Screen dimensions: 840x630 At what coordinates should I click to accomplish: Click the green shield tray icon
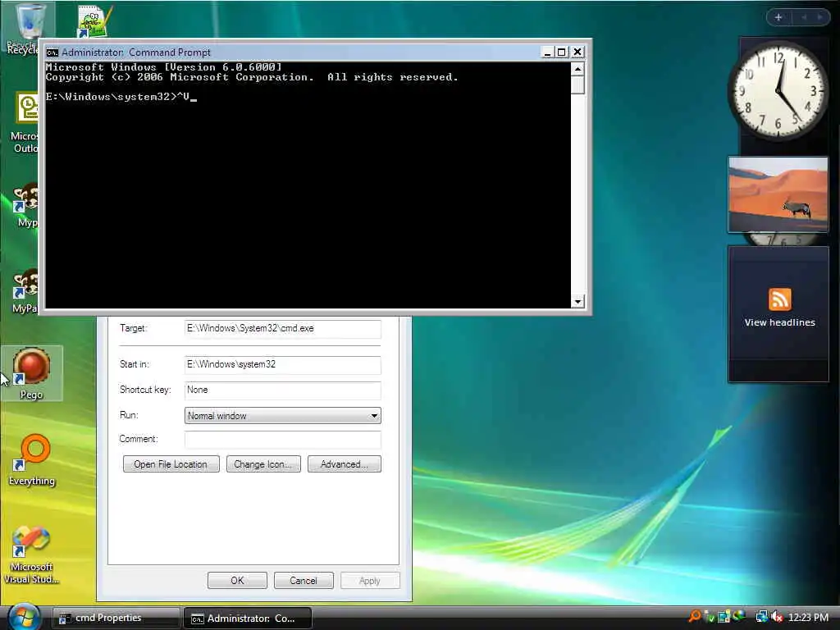pyautogui.click(x=710, y=617)
